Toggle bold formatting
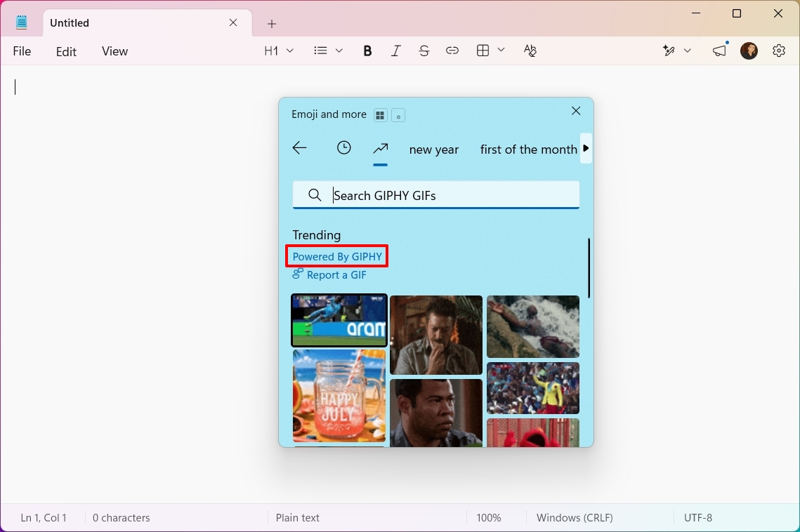This screenshot has width=800, height=532. 367,51
